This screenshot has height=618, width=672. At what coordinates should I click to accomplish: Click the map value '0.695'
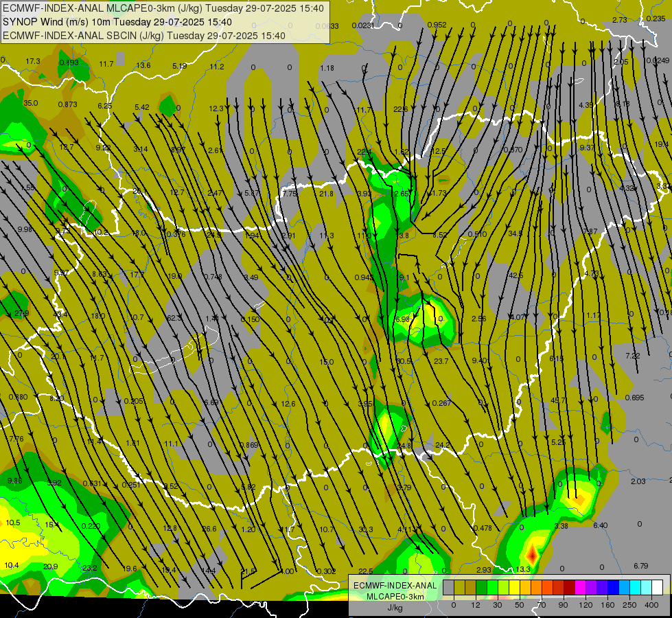click(635, 398)
